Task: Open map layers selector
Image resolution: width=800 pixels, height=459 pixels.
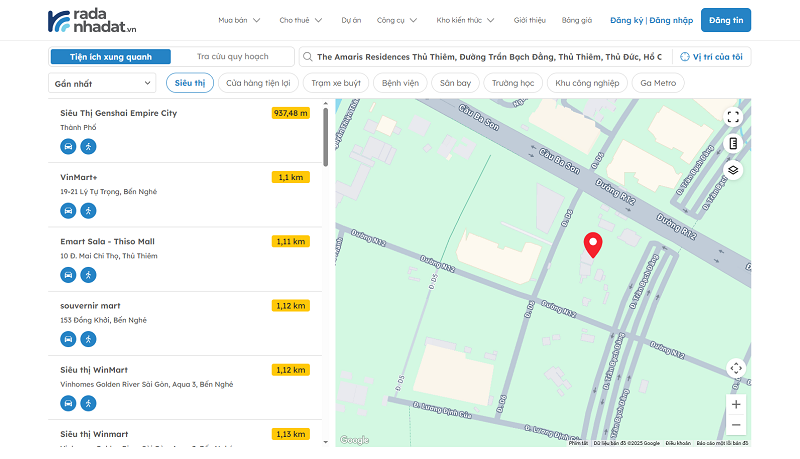Action: pos(733,170)
